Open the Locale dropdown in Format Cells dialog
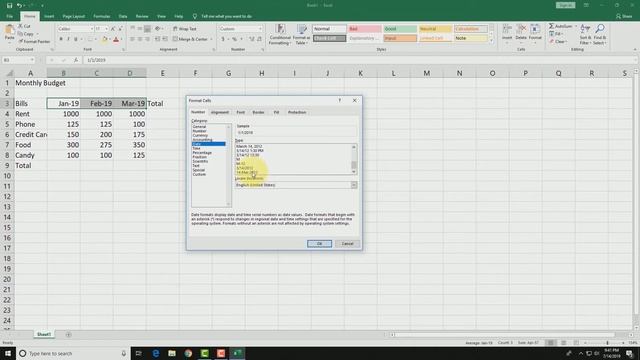 (354, 185)
